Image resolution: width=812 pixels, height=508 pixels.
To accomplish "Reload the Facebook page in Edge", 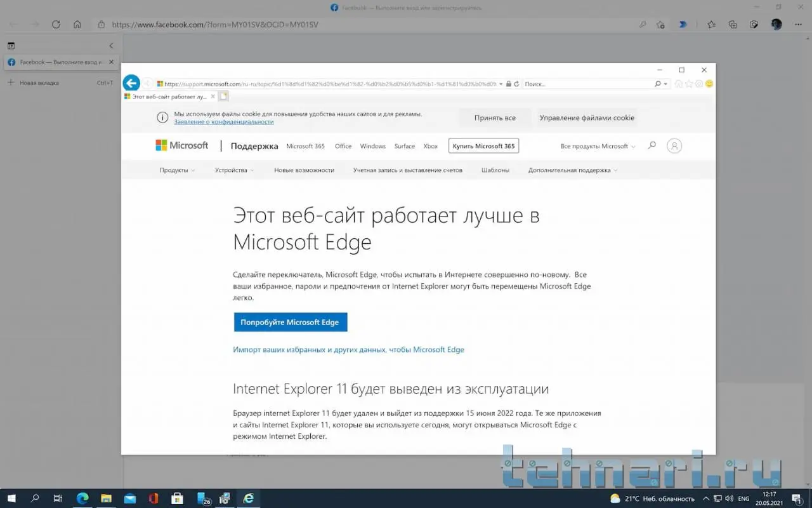I will 56,25.
